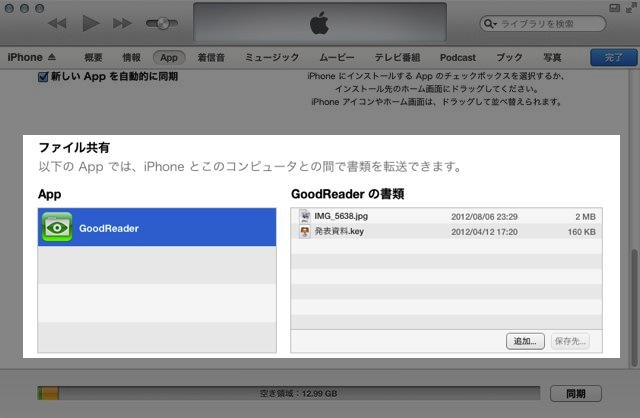
Task: Switch to the 概要 tab
Action: point(93,58)
